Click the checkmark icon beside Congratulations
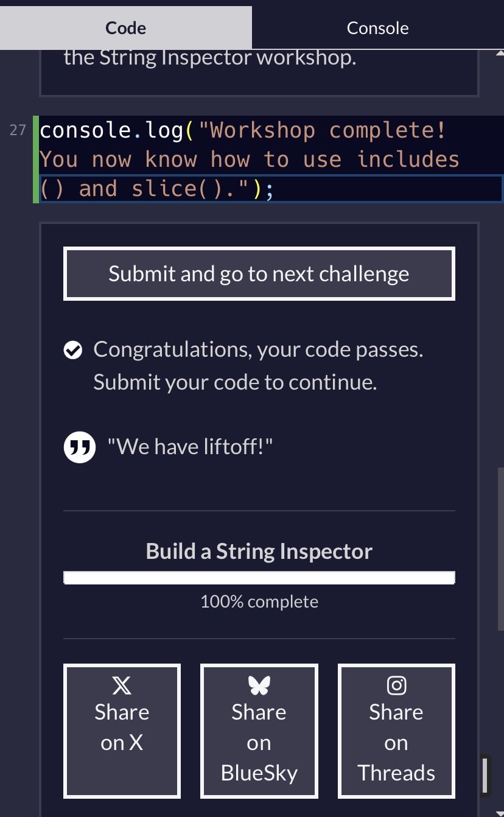504x817 pixels. click(73, 351)
